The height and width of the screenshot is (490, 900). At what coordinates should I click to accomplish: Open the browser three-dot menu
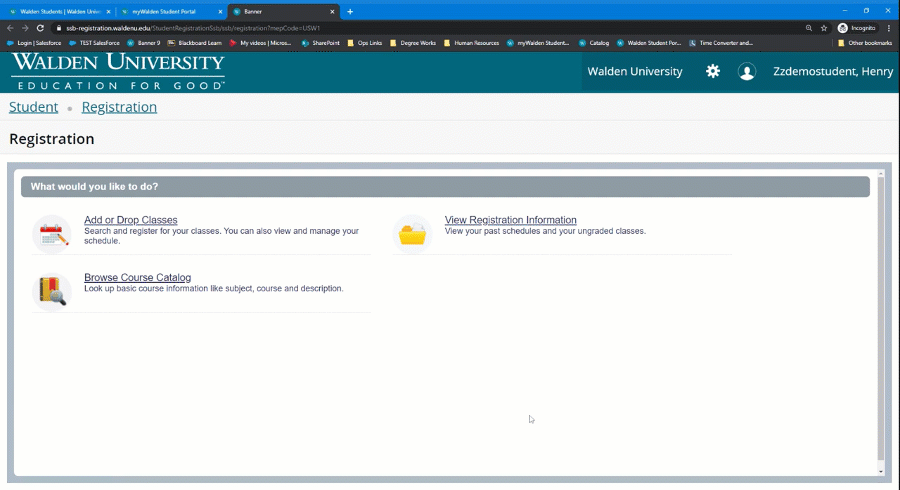889,28
